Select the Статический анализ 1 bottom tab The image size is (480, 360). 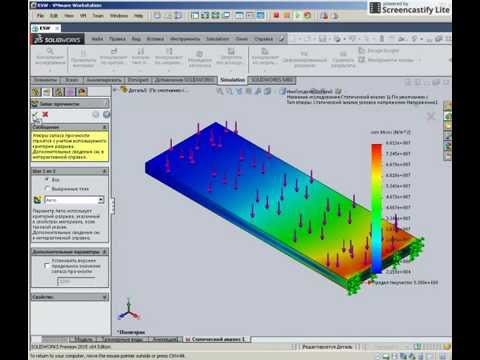(217, 339)
